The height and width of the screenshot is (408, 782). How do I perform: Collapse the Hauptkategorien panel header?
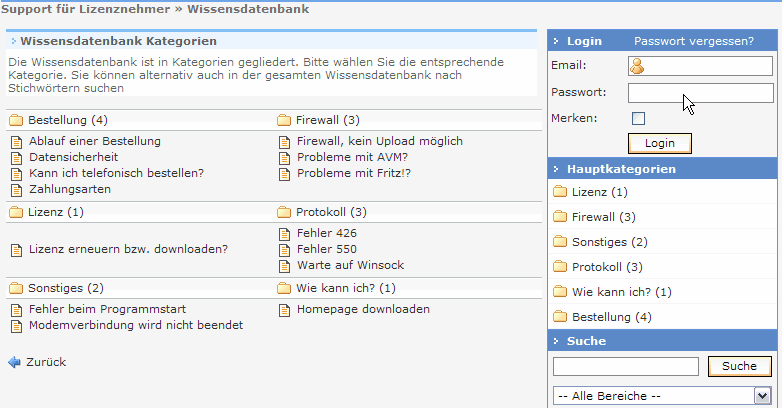point(557,170)
